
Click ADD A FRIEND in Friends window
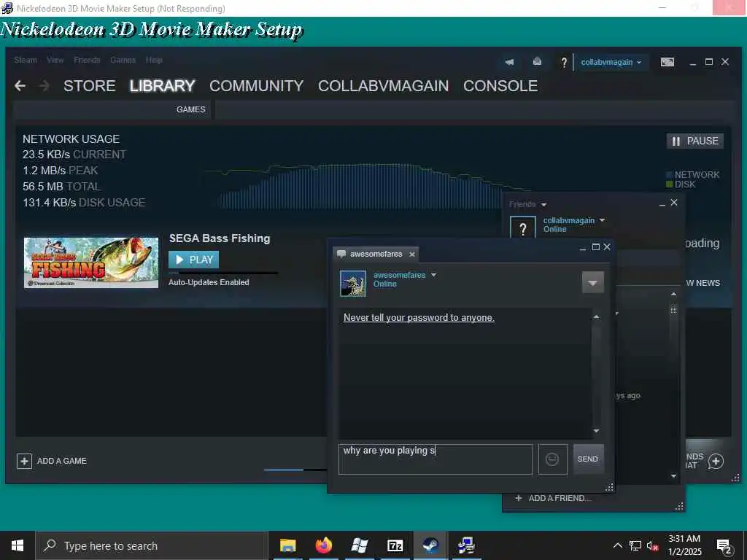point(560,498)
